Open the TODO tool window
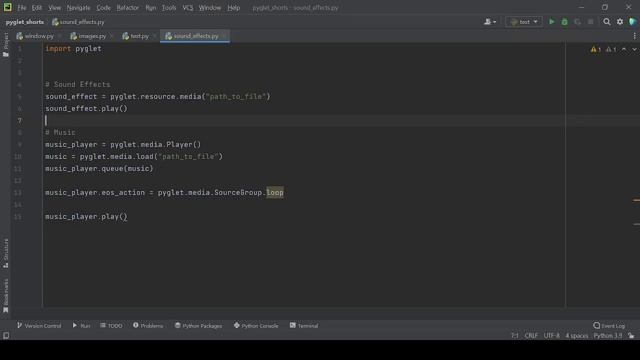 [111, 326]
